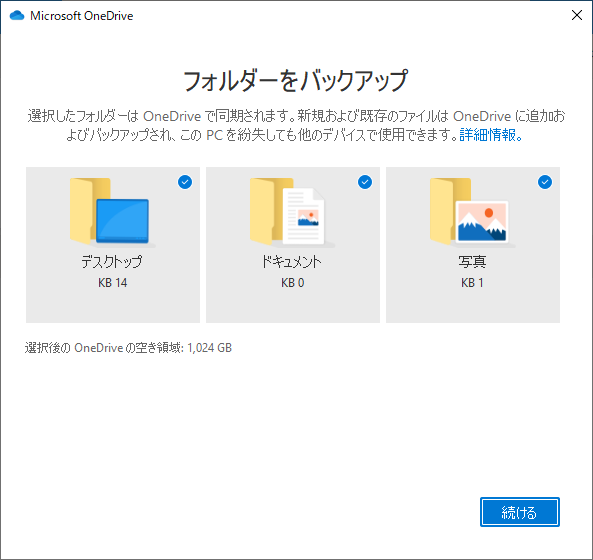Select the 写真 label text
Viewport: 593px width, 560px height.
pyautogui.click(x=472, y=261)
